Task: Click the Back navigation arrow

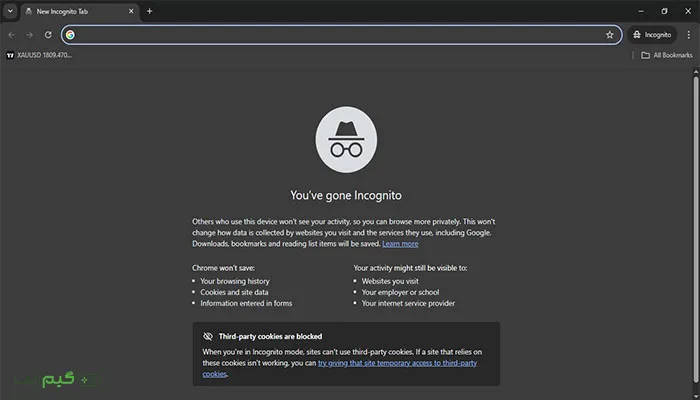Action: tap(11, 34)
